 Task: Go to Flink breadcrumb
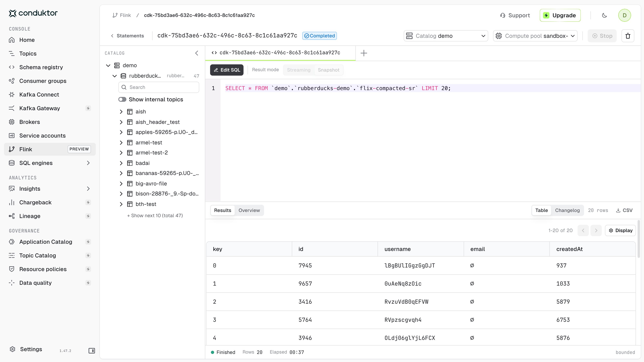pos(122,15)
